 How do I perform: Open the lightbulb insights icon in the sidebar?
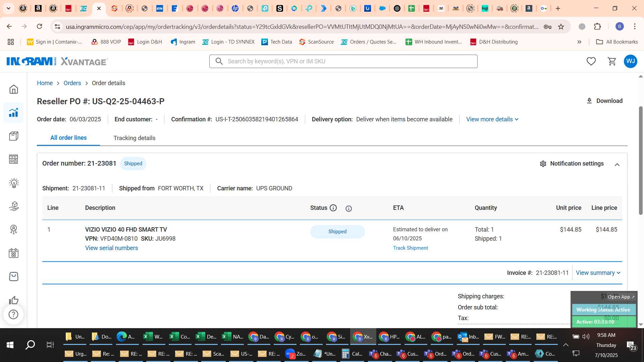pos(13,183)
